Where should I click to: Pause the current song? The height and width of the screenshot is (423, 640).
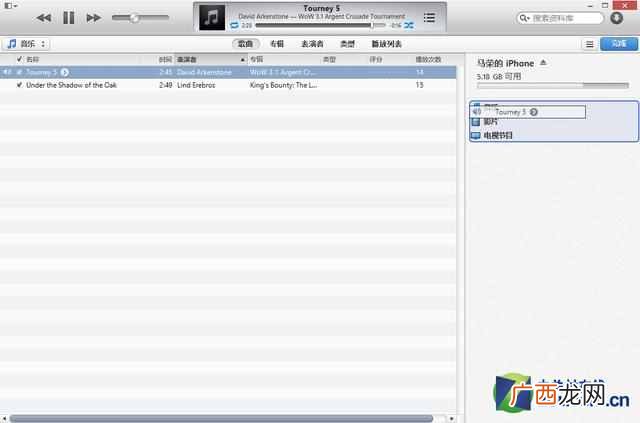pyautogui.click(x=69, y=18)
